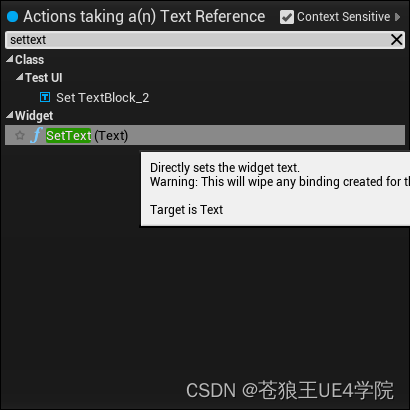This screenshot has width=410, height=410.
Task: Focus the settext search field
Action: (x=198, y=40)
